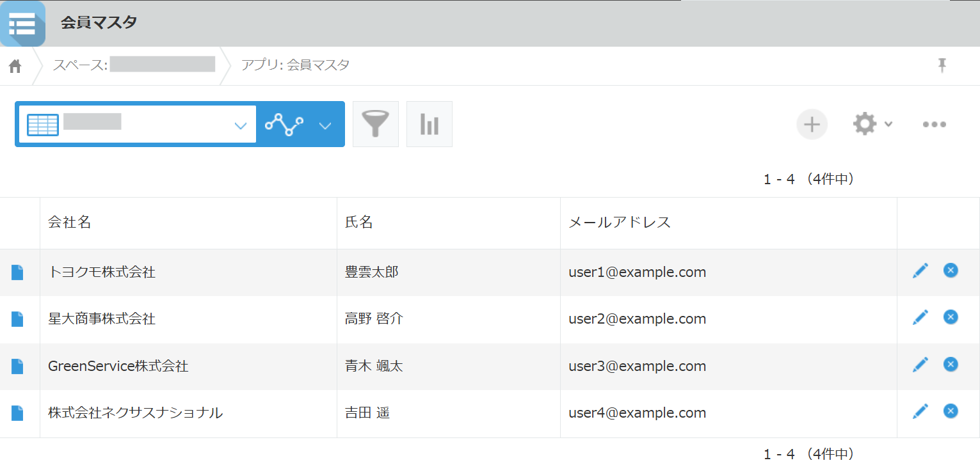
Task: Open the filter funnel icon
Action: click(x=376, y=124)
